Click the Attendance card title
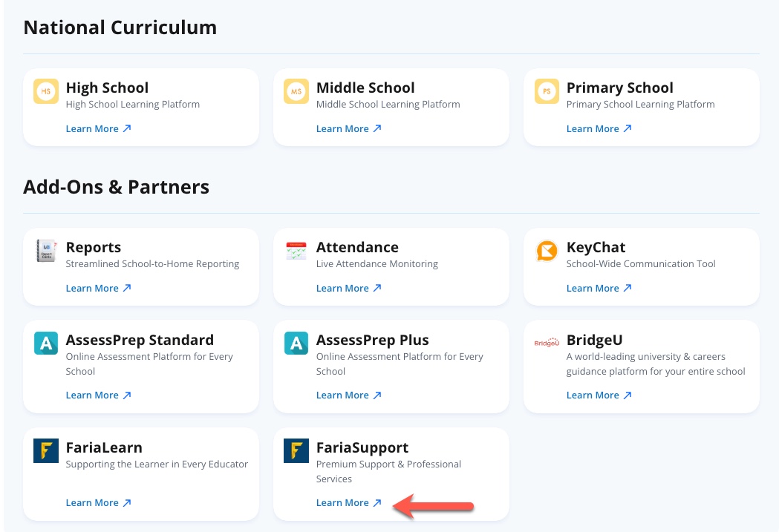The image size is (779, 532). pos(357,247)
